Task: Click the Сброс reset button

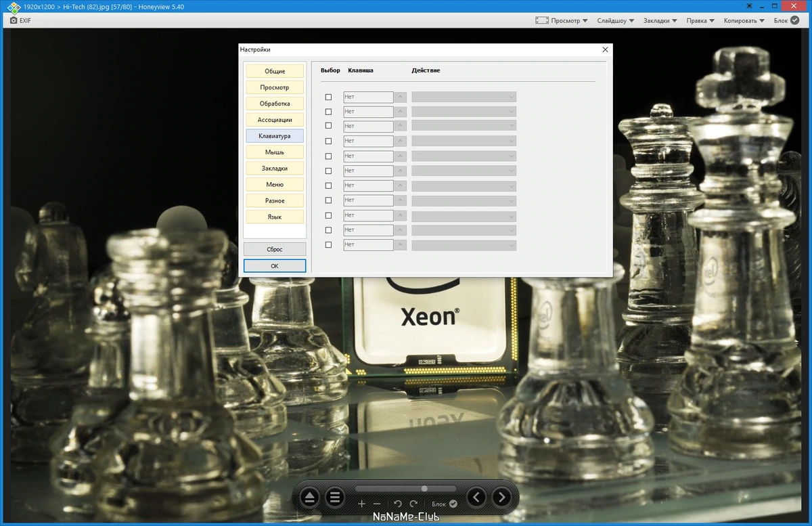Action: tap(275, 249)
